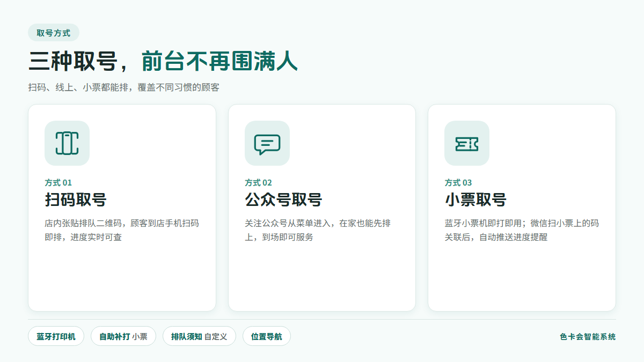This screenshot has width=644, height=362.
Task: Select the 位置导航 pill
Action: [267, 336]
